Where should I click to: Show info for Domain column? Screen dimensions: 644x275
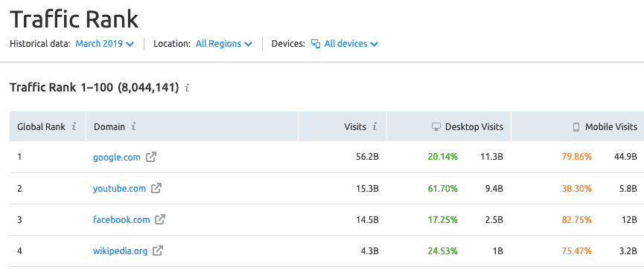133,126
